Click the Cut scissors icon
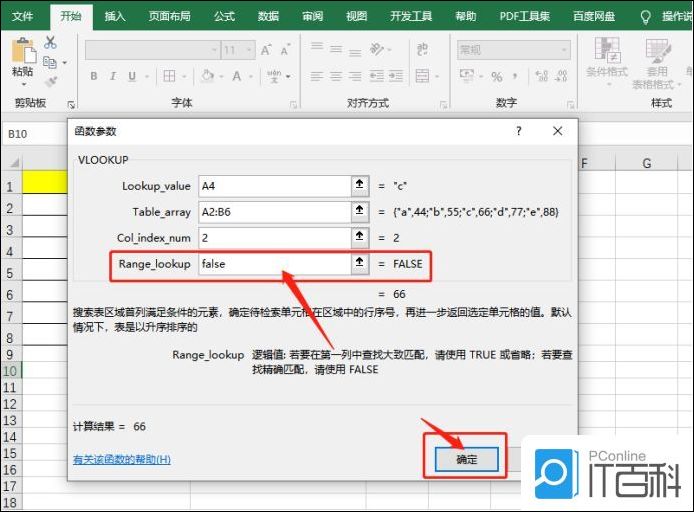Image resolution: width=694 pixels, height=512 pixels. (50, 42)
